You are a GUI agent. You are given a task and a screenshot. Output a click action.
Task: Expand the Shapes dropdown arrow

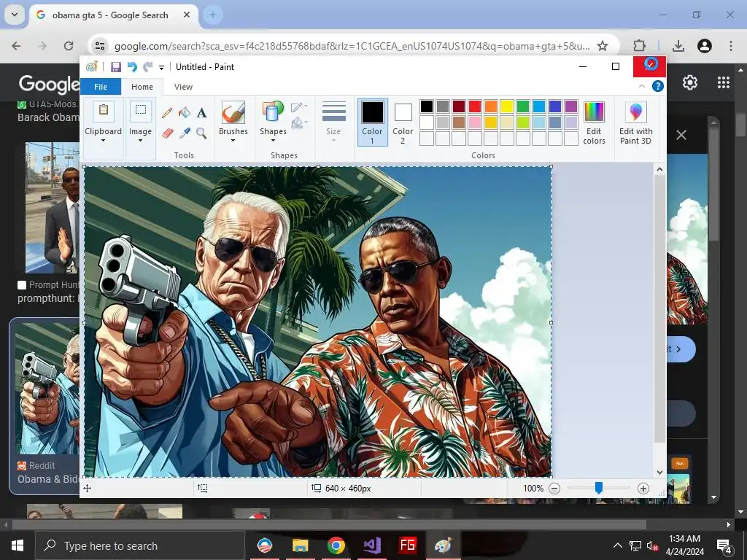(x=273, y=141)
